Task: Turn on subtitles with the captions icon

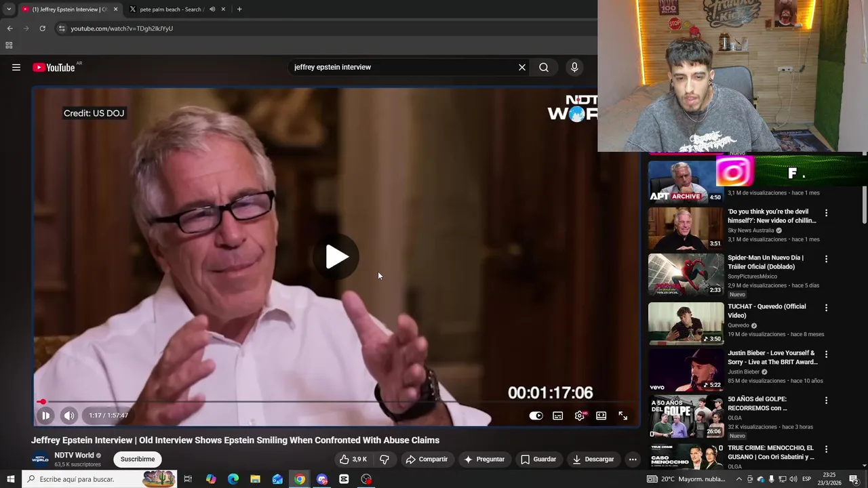Action: 557,415
